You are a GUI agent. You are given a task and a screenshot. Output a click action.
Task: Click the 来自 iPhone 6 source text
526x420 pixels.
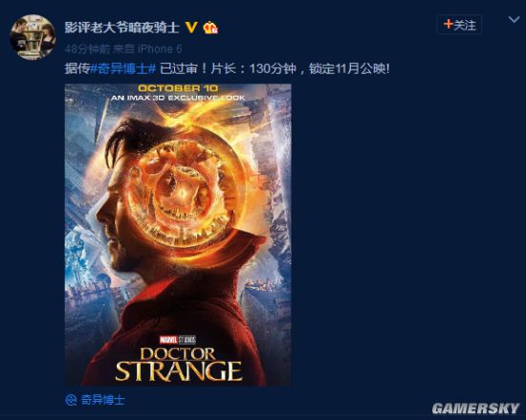[x=147, y=49]
